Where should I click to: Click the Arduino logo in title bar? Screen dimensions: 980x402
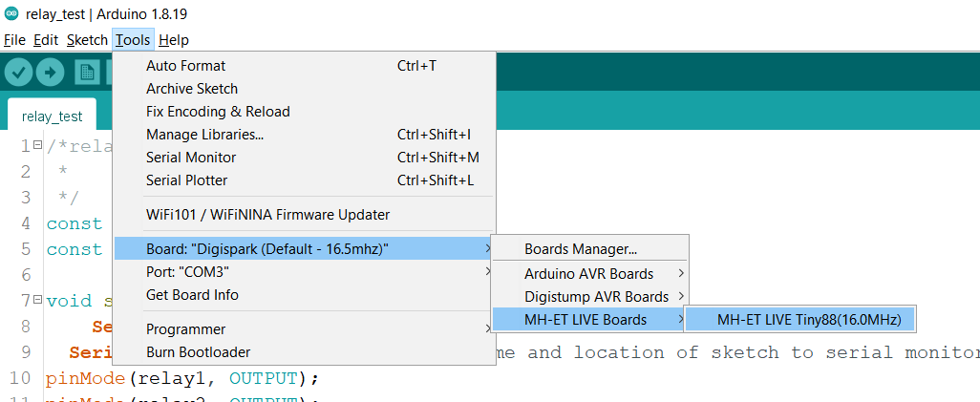coord(11,13)
